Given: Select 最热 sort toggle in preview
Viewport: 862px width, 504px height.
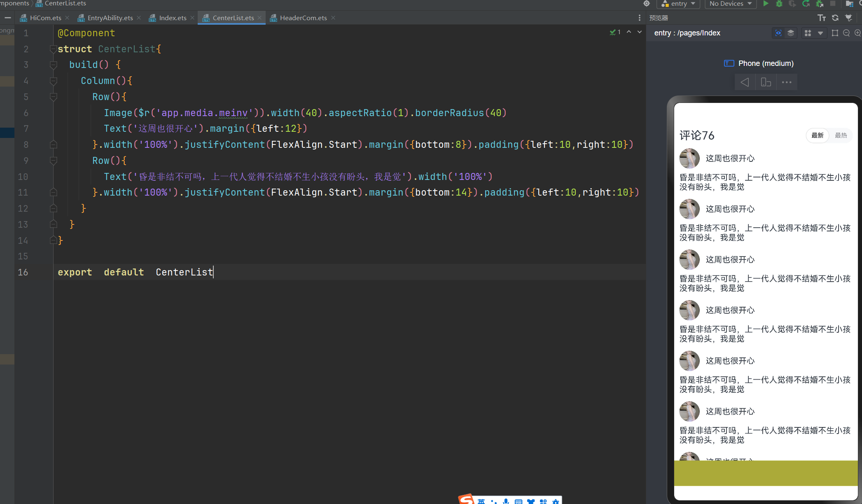Looking at the screenshot, I should [x=841, y=135].
